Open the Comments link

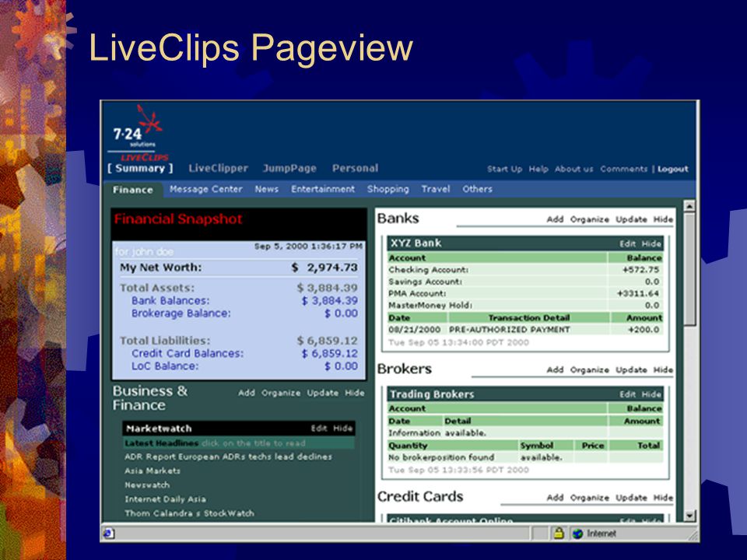623,169
